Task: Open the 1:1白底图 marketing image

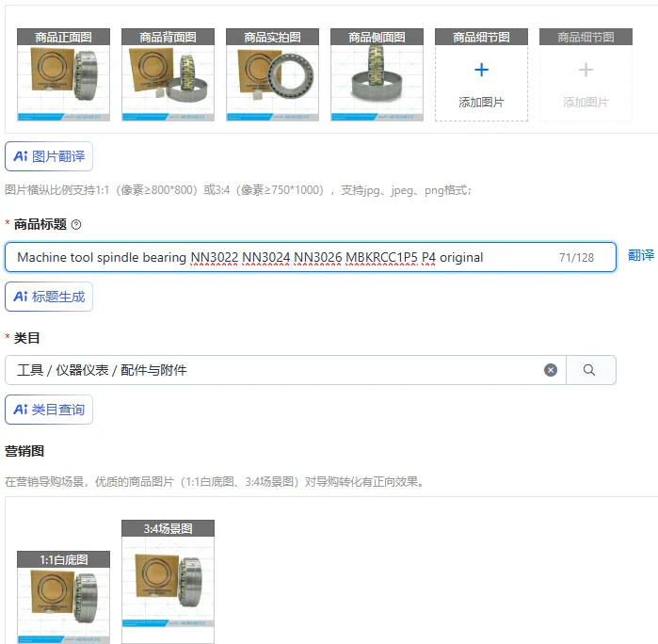Action: click(63, 598)
